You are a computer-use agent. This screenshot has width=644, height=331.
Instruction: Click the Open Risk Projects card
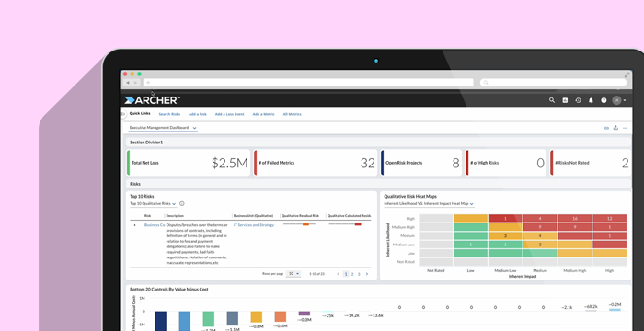pos(421,163)
